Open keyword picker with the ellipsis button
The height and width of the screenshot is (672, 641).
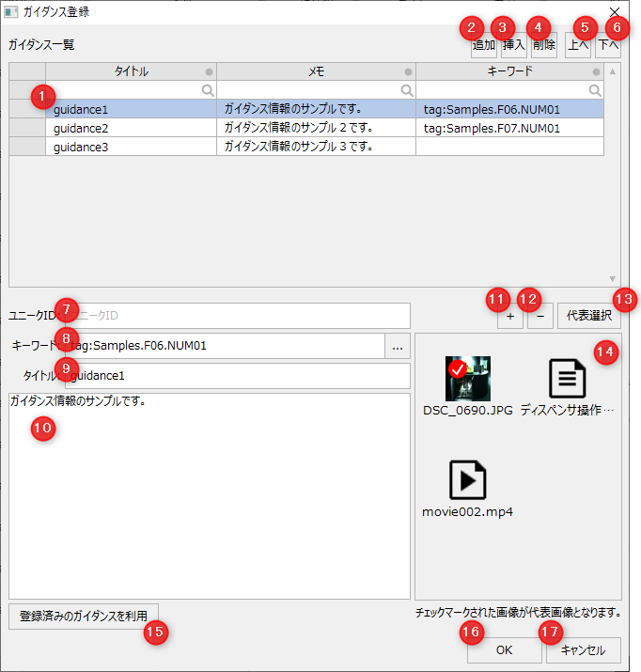398,347
